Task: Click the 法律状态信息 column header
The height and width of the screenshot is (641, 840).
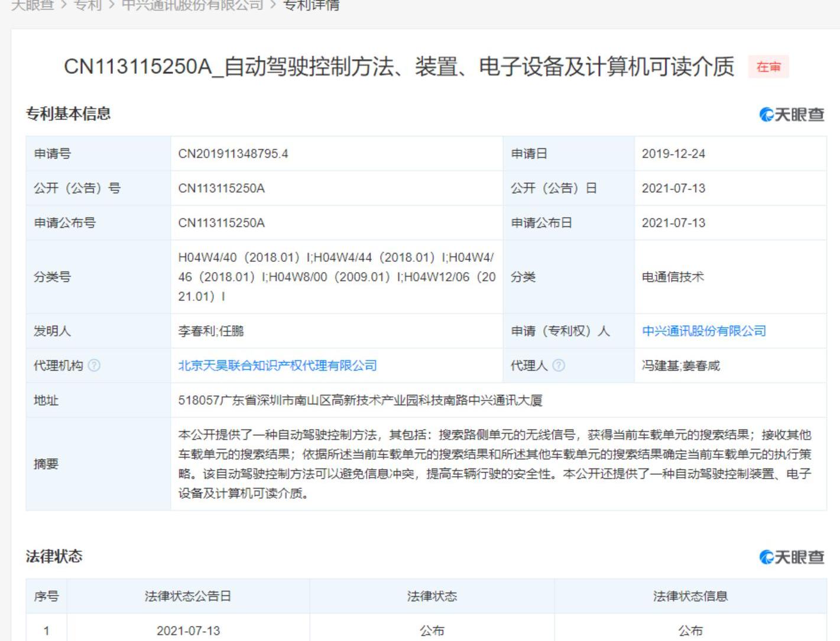Action: point(690,596)
